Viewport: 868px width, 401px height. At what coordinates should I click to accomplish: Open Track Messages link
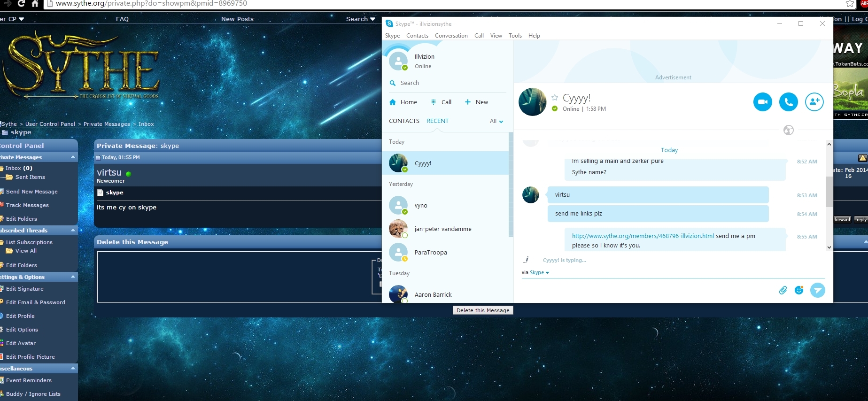(x=27, y=205)
